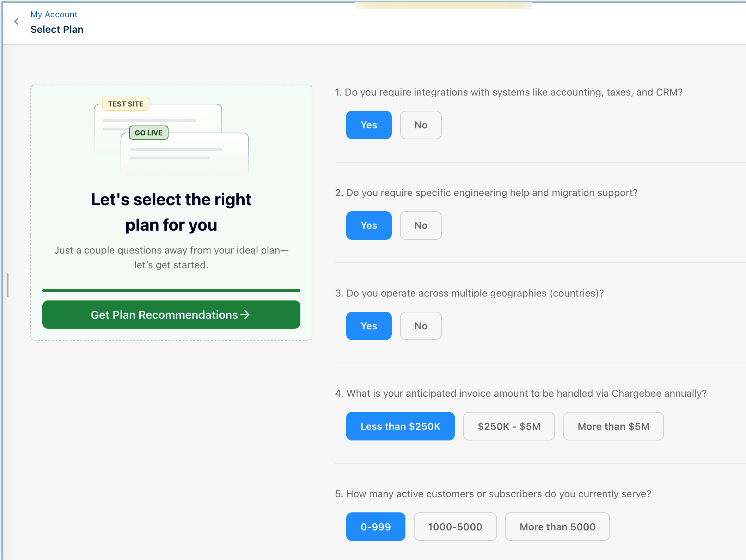Open the My Account breadcrumb link
The image size is (746, 560).
pyautogui.click(x=54, y=14)
